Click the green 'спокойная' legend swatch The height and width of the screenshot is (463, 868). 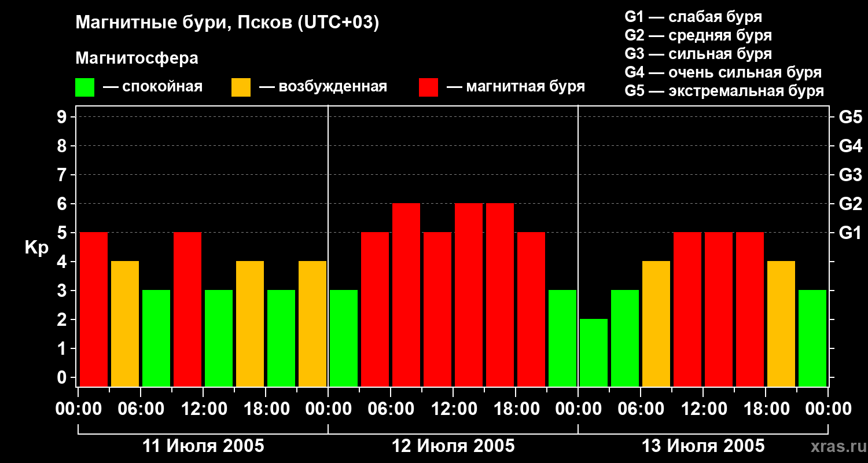[84, 87]
